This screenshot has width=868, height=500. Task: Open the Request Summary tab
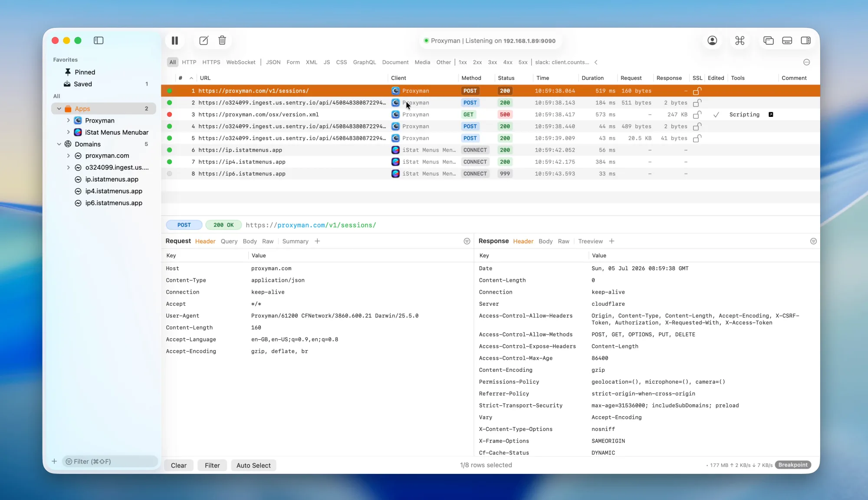pyautogui.click(x=295, y=241)
